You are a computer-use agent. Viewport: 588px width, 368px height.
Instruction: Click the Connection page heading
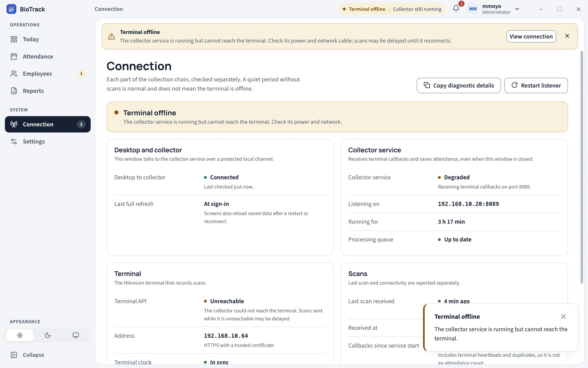click(139, 66)
